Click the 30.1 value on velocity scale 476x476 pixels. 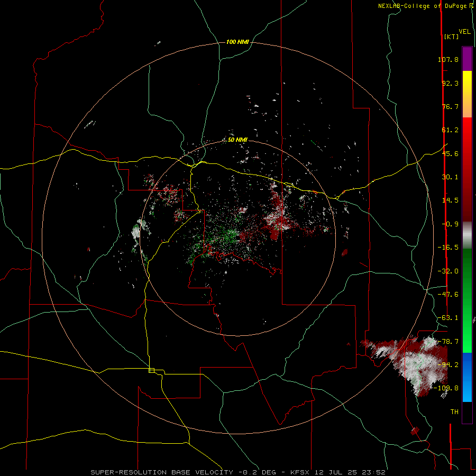[450, 177]
